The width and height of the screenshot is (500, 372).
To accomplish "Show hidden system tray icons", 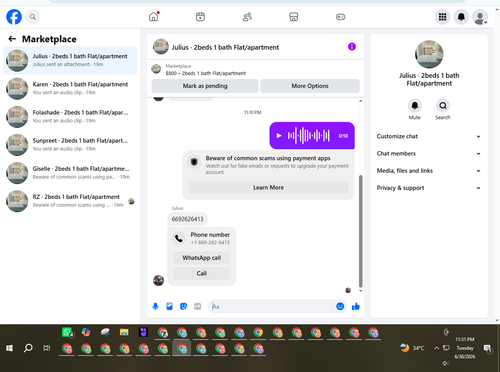I will [x=436, y=348].
